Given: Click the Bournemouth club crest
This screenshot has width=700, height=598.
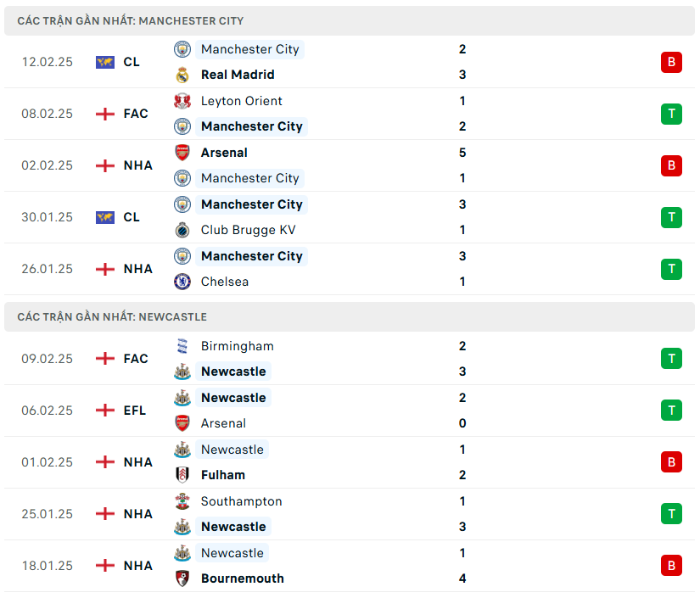Looking at the screenshot, I should click(182, 578).
